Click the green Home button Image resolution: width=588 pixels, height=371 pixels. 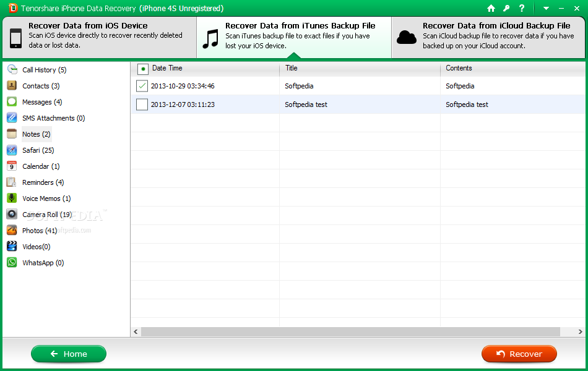coord(69,354)
